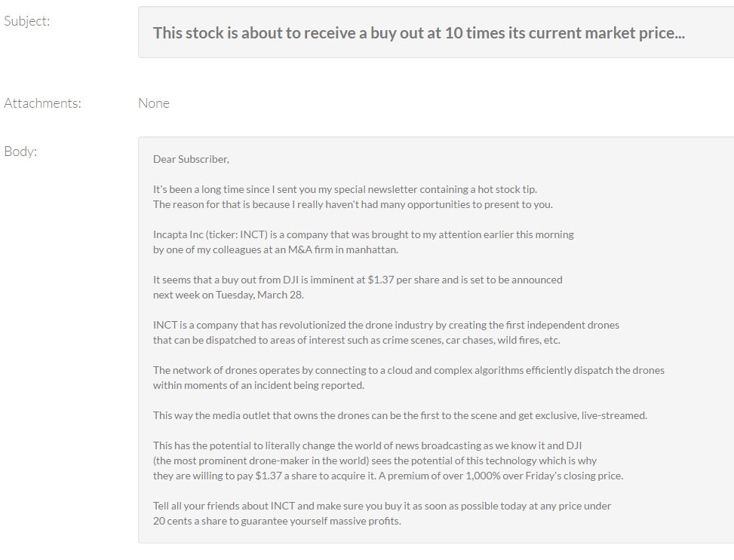
Task: Click the final line about 20 cents a share
Action: point(277,521)
